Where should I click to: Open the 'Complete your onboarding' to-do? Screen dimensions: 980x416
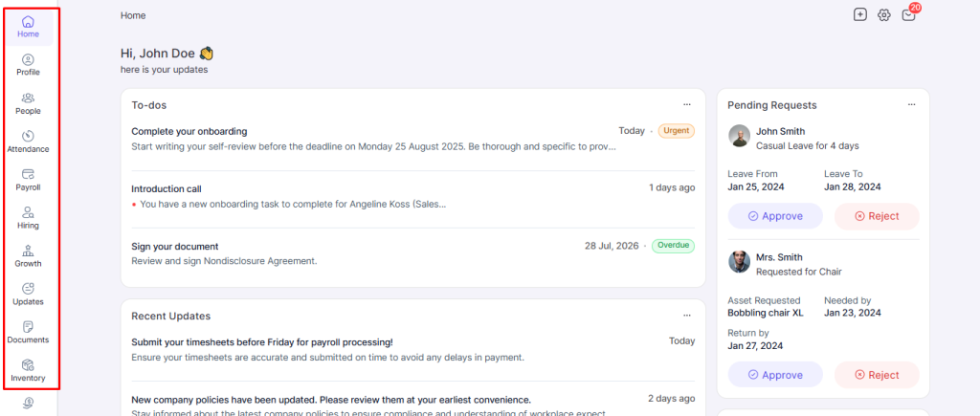[189, 131]
